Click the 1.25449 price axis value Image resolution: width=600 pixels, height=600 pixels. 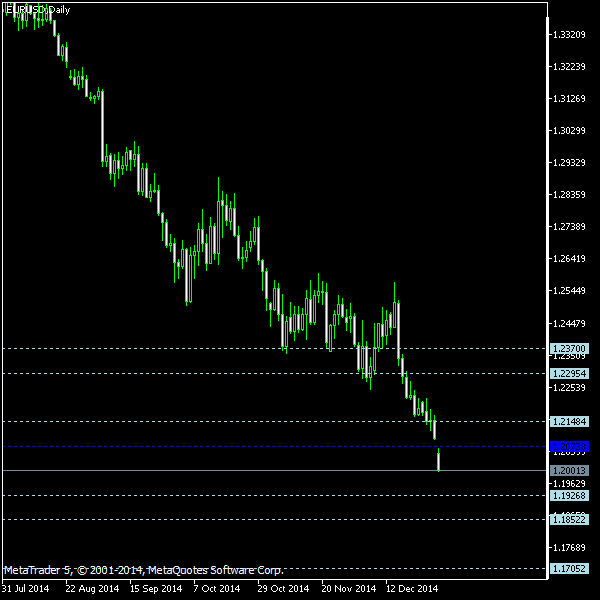coord(569,291)
